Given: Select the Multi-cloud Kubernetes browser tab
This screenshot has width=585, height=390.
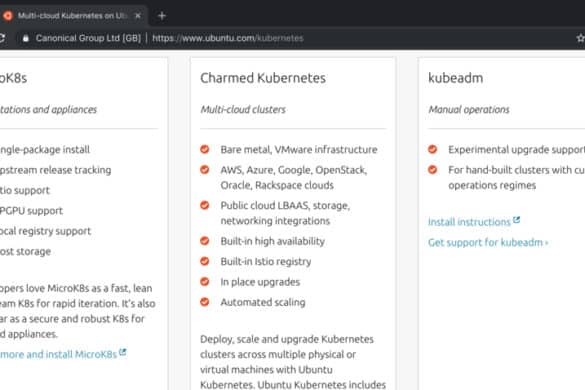Looking at the screenshot, I should [x=73, y=16].
